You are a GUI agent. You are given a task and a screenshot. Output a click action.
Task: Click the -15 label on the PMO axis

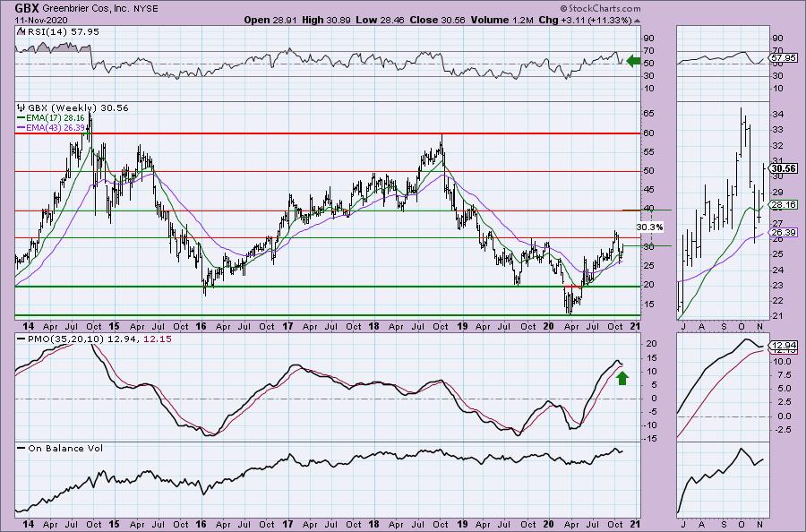coord(650,439)
